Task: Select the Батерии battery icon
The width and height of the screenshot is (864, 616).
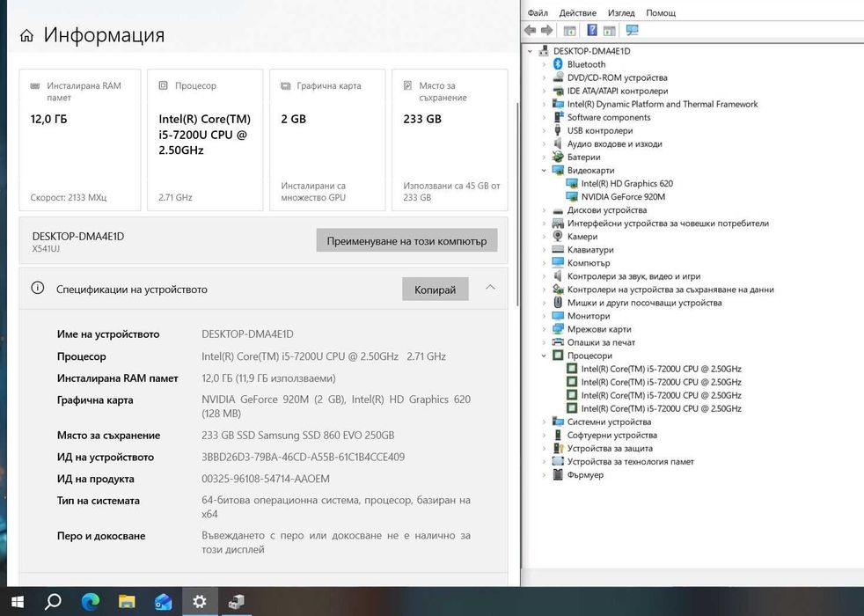Action: point(558,157)
